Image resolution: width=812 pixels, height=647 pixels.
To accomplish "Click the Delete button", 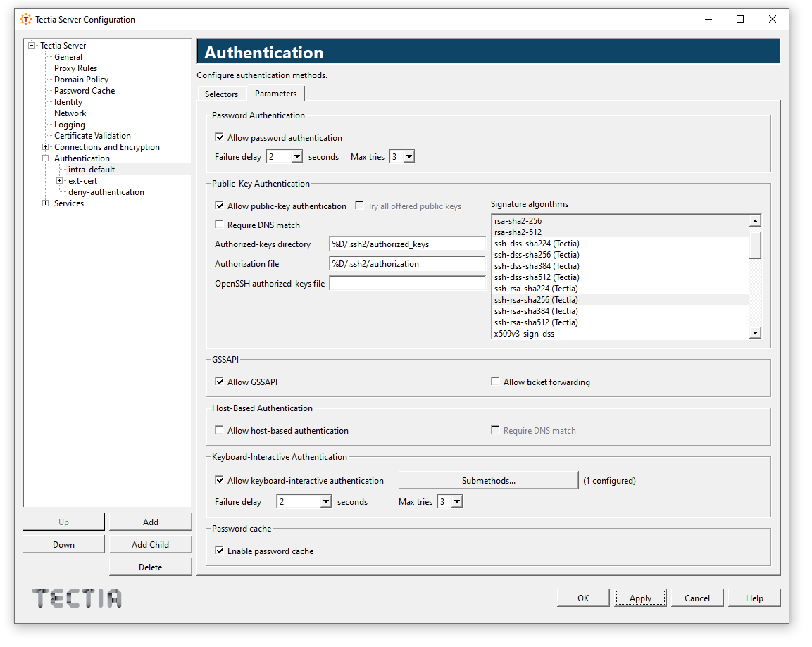I will 151,567.
